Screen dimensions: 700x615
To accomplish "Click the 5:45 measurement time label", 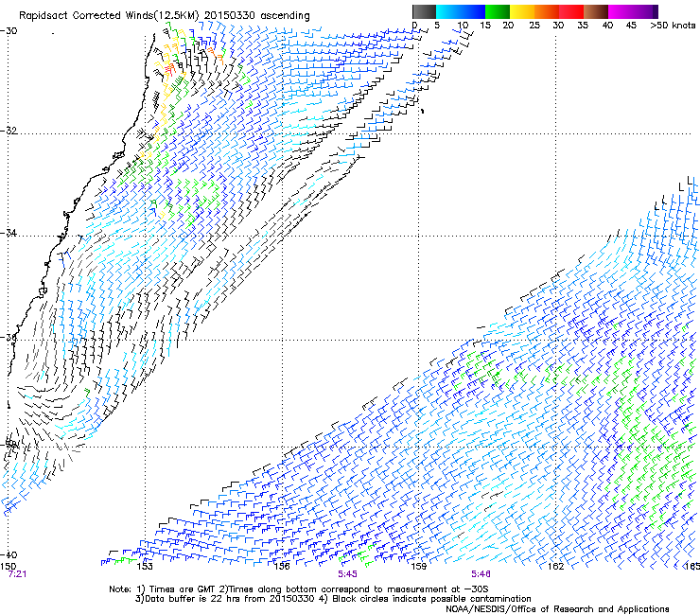I will 347,574.
